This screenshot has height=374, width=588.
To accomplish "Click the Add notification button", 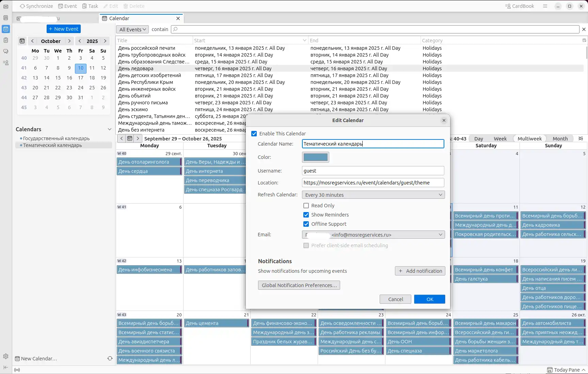I will tap(420, 271).
